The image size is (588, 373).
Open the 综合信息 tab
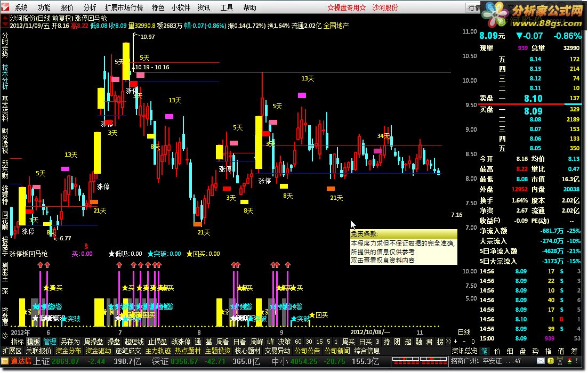pos(366,351)
